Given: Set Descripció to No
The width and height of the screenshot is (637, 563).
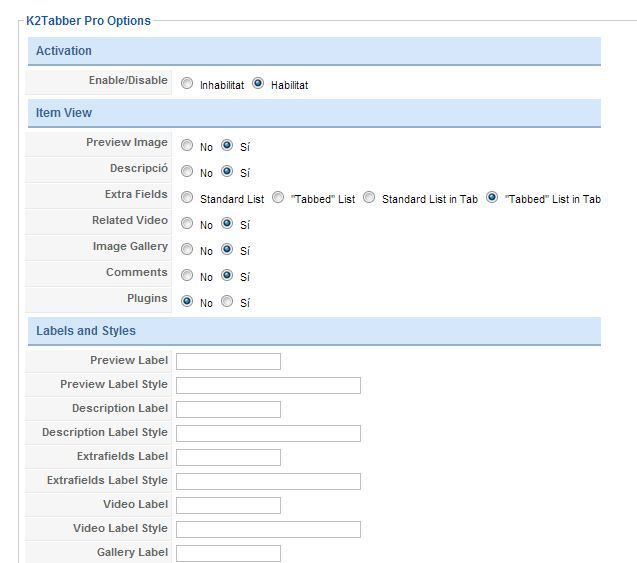Looking at the screenshot, I should coord(187,171).
